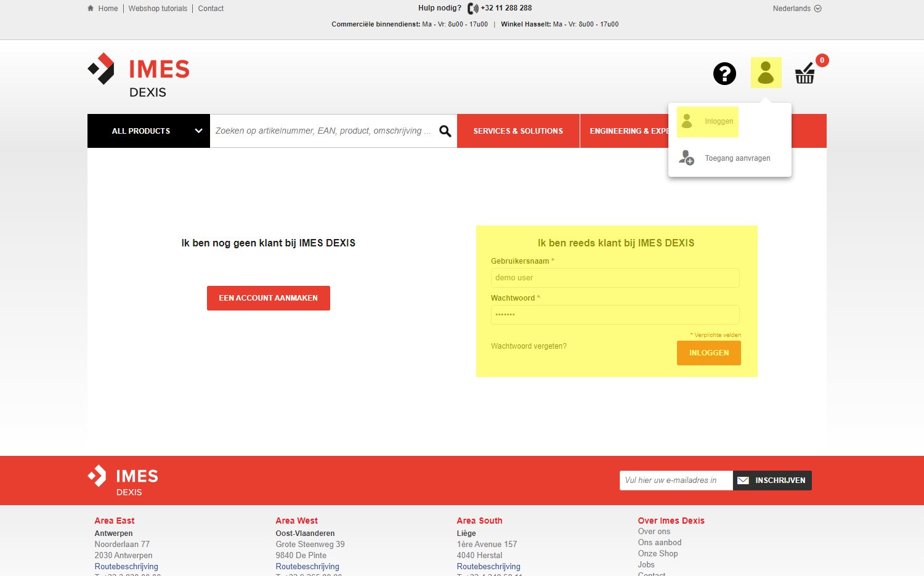Click EEN ACCOUNT AANMAKEN button

click(x=269, y=298)
